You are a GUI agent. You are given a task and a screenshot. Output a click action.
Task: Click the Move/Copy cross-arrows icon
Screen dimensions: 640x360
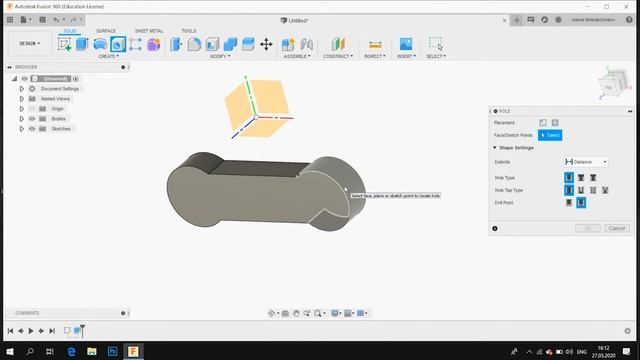point(266,44)
